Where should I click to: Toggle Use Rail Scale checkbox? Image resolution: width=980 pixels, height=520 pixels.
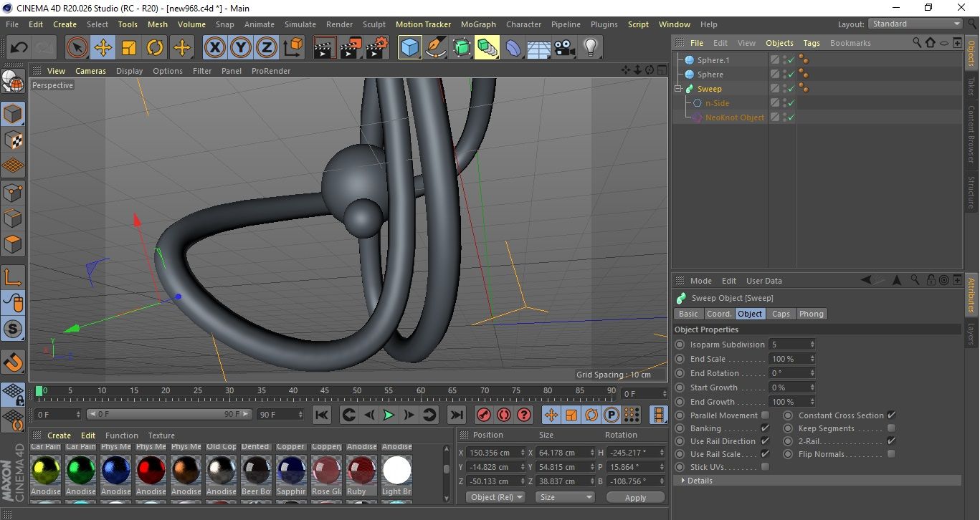765,454
